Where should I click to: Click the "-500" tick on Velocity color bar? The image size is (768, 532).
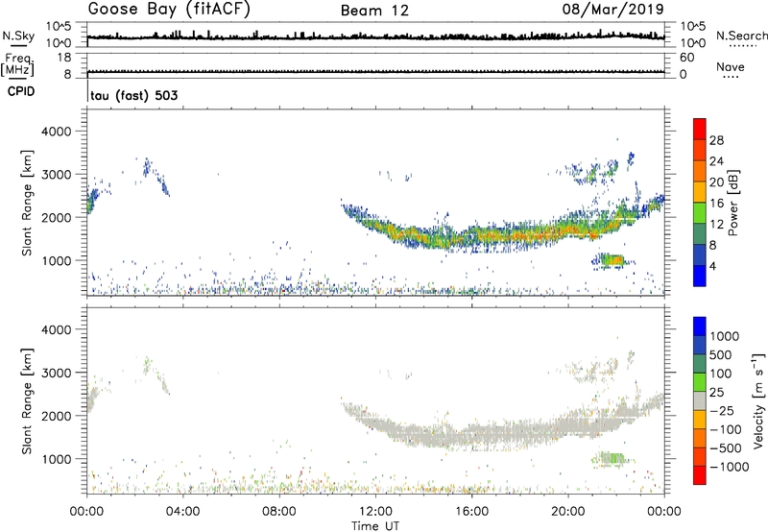coord(726,447)
